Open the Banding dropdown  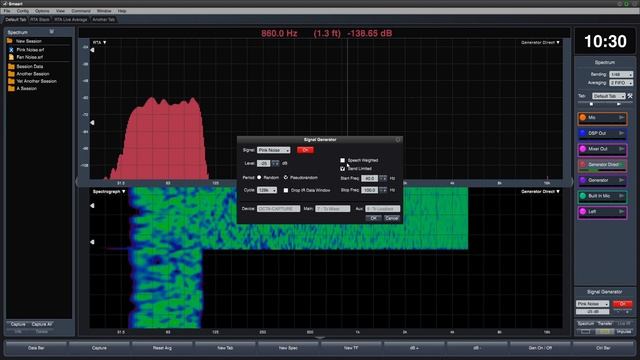coord(621,74)
